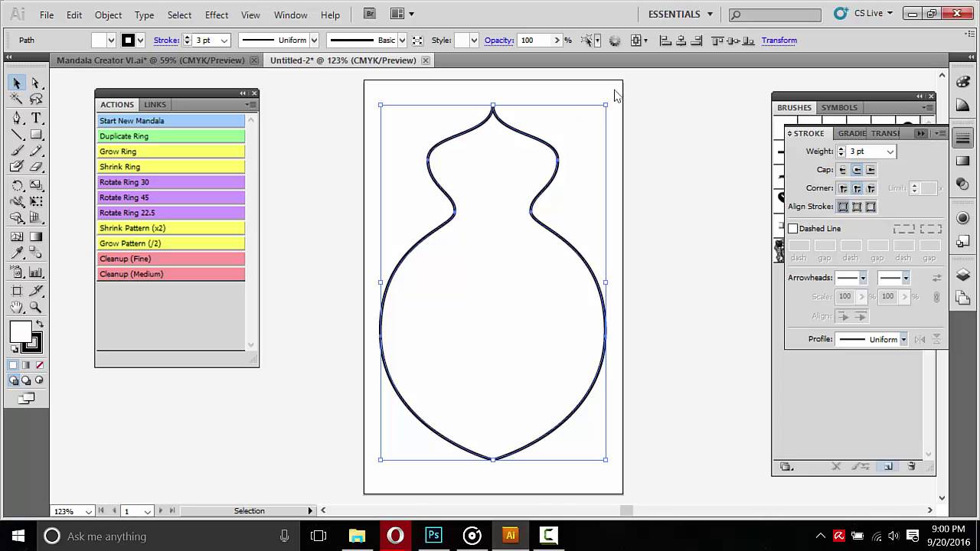Select the Artboard tool
The image size is (980, 551).
(17, 291)
